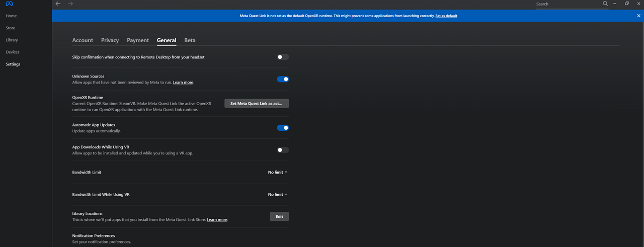Click the search magnifier icon

[605, 4]
